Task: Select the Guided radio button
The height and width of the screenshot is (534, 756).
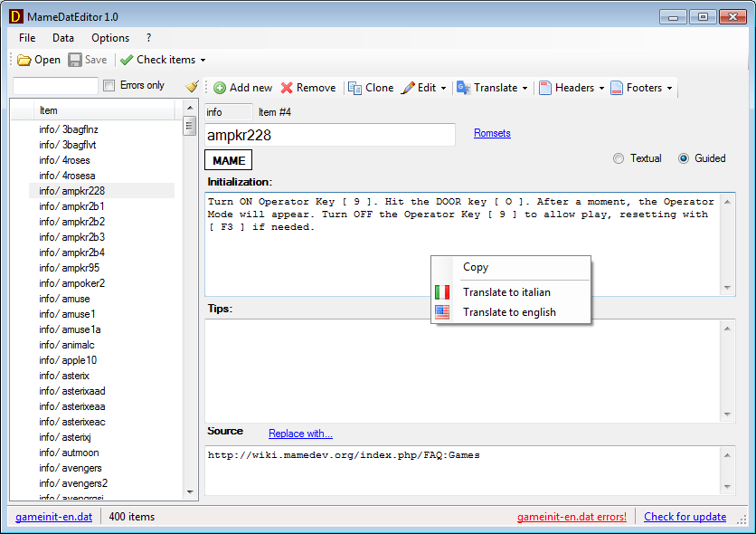Action: (x=684, y=158)
